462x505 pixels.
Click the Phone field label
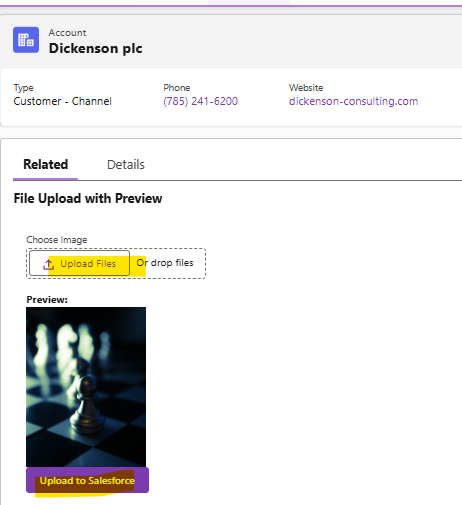(177, 88)
